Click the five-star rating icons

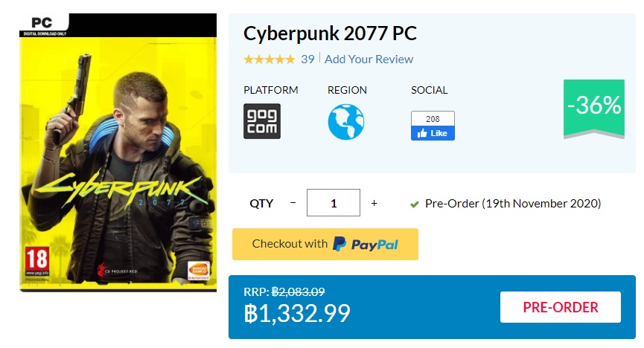269,59
